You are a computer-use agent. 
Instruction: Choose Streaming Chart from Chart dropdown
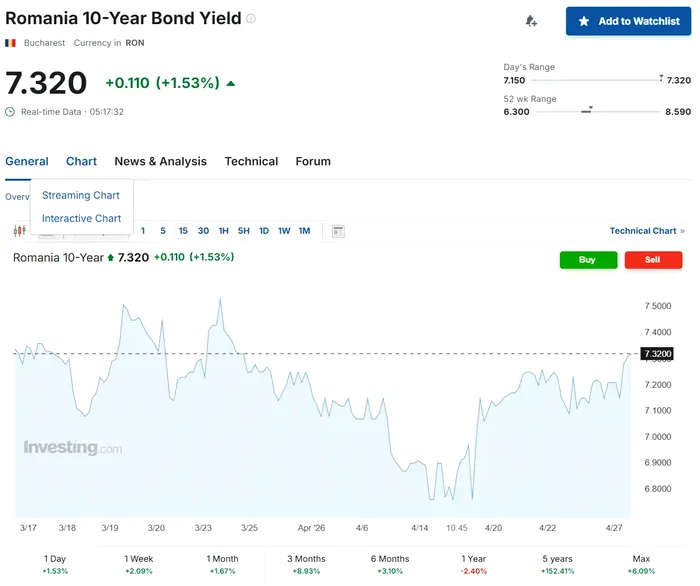click(x=81, y=195)
